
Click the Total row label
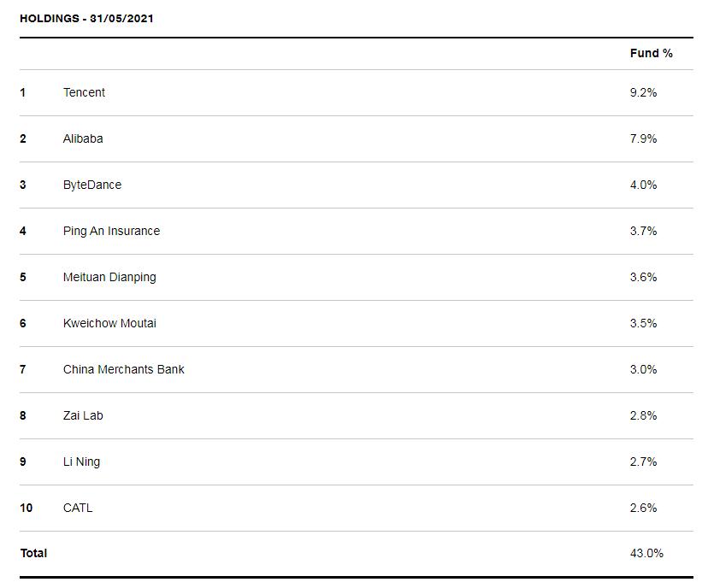click(33, 553)
